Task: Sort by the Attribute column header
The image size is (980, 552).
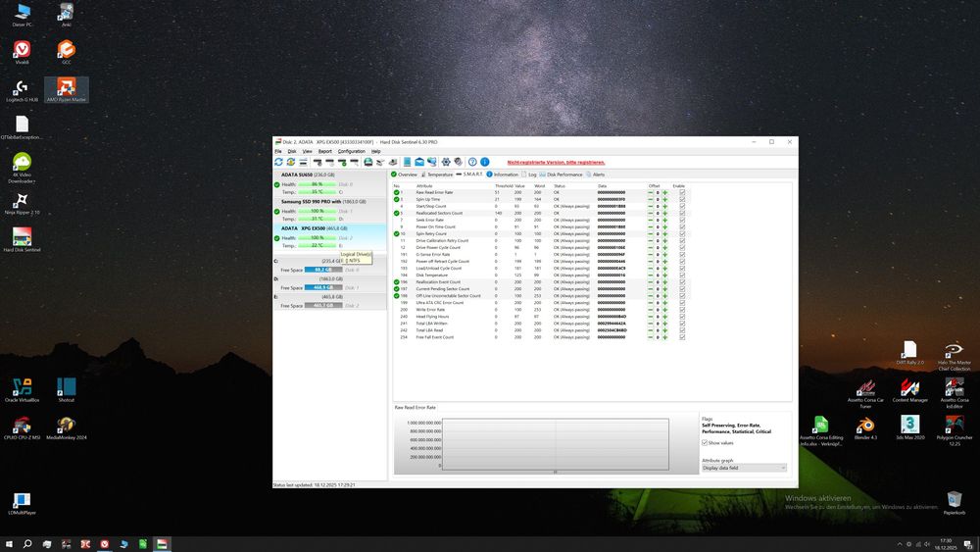Action: pos(424,185)
